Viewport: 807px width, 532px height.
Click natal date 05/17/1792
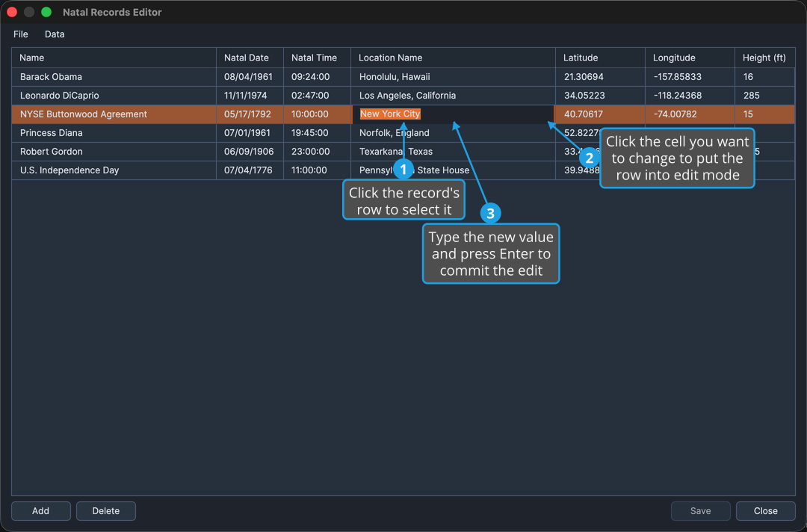coord(250,114)
